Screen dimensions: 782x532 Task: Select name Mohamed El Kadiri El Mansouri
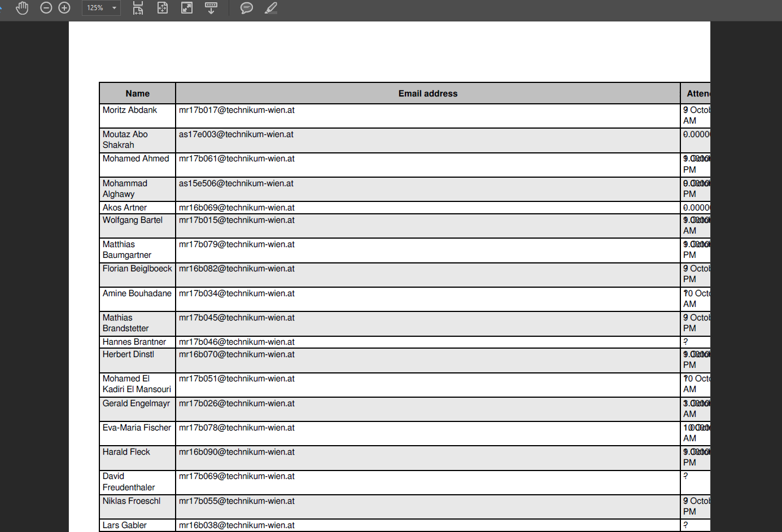pos(137,384)
